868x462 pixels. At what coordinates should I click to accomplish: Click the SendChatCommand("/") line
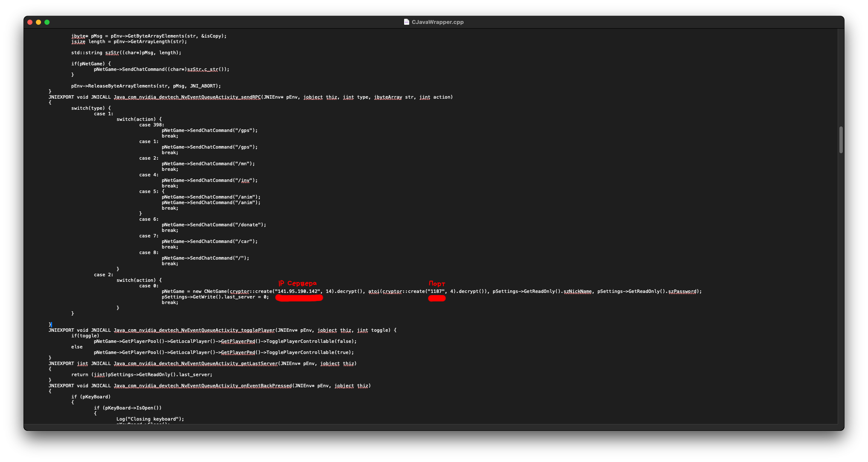click(x=205, y=258)
